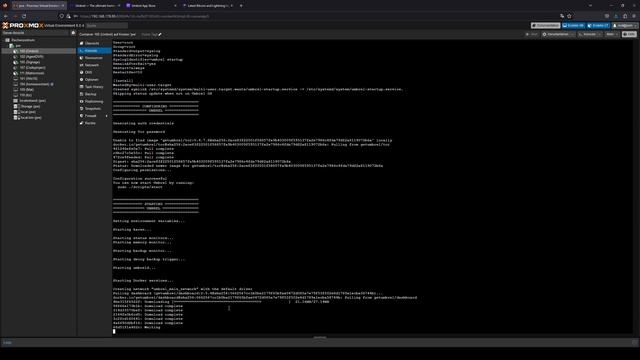This screenshot has width=640, height=360.
Task: Click the DNS globe icon
Action: (x=82, y=72)
